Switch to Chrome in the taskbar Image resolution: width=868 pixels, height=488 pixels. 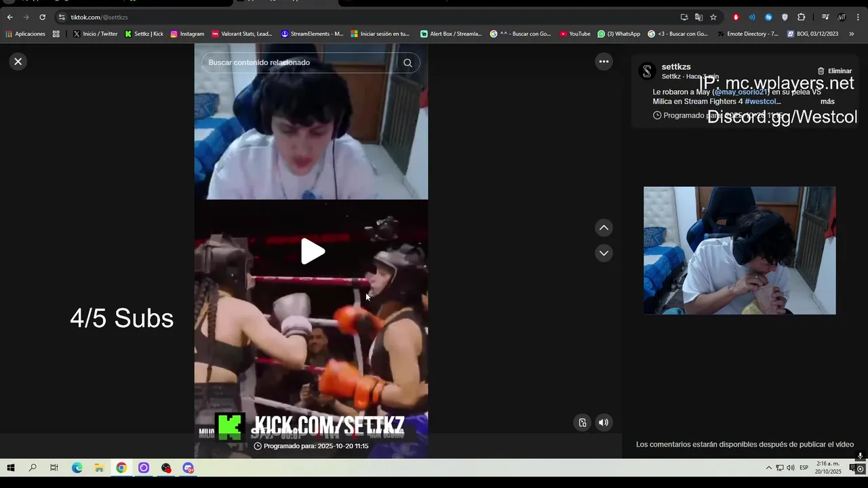(121, 468)
